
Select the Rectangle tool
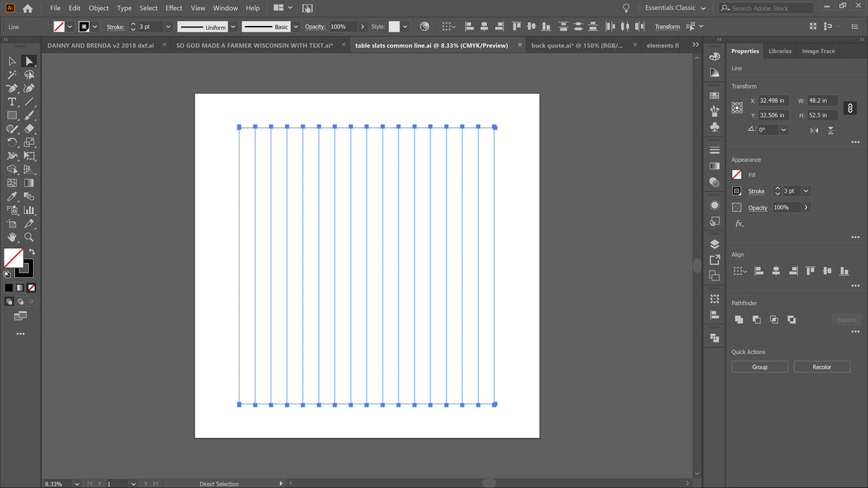[12, 116]
